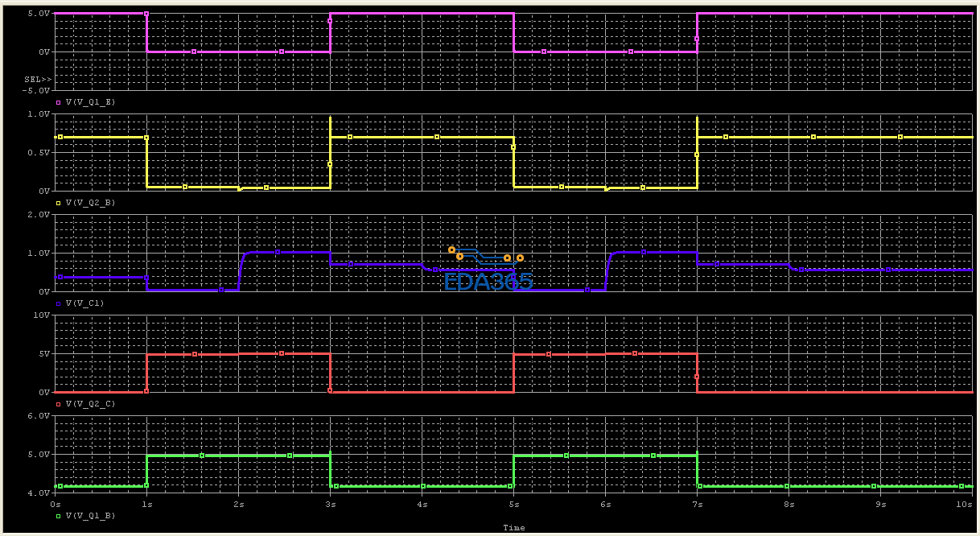The width and height of the screenshot is (980, 536).
Task: Click the 5V y-axis label of V(V_Q2_C) plot
Action: coord(43,354)
